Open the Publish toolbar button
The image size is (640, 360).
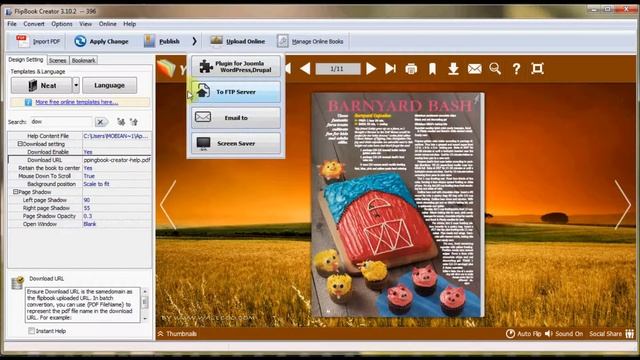(x=162, y=41)
